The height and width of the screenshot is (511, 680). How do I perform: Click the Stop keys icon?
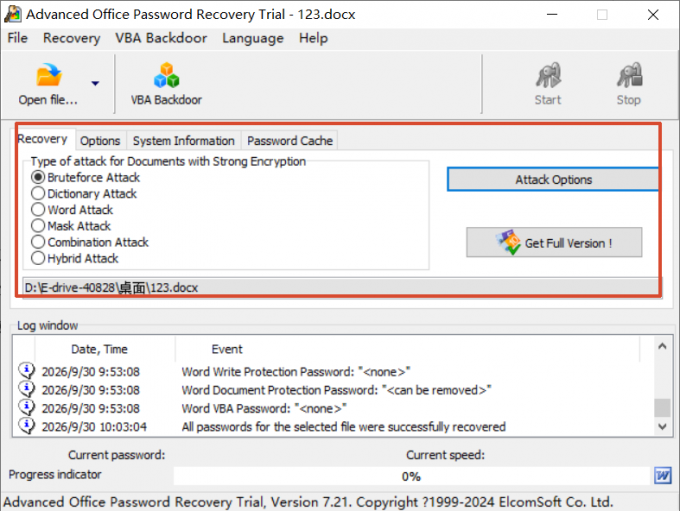[x=630, y=75]
